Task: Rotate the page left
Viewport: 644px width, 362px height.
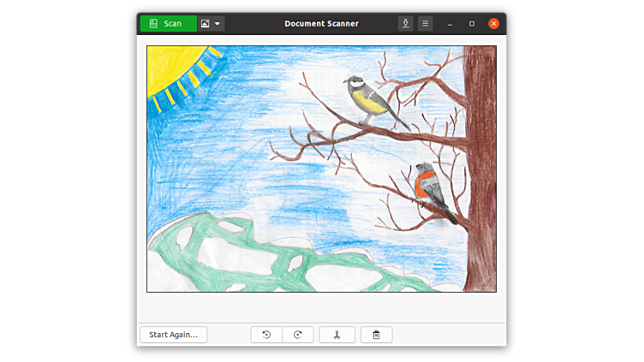Action: pos(266,335)
